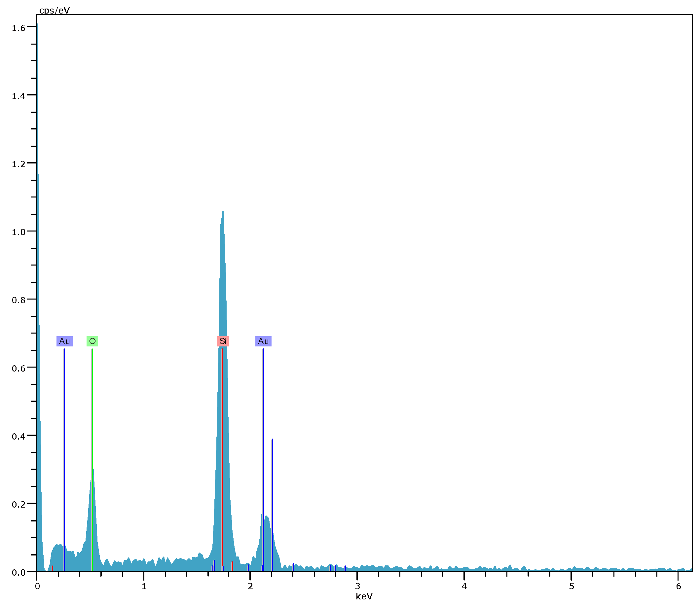Image resolution: width=700 pixels, height=607 pixels.
Task: Click the tall blue Au line at 2.1 keV
Action: point(263,423)
